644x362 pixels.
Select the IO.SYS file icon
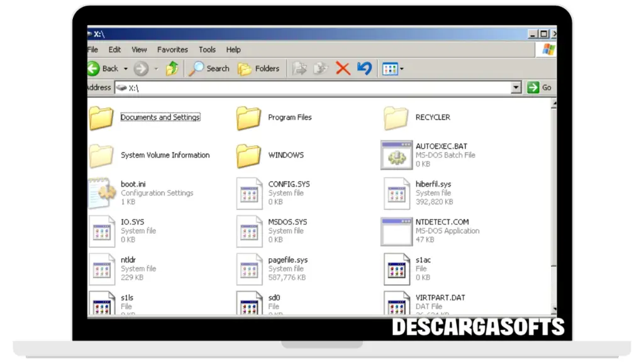pyautogui.click(x=102, y=231)
